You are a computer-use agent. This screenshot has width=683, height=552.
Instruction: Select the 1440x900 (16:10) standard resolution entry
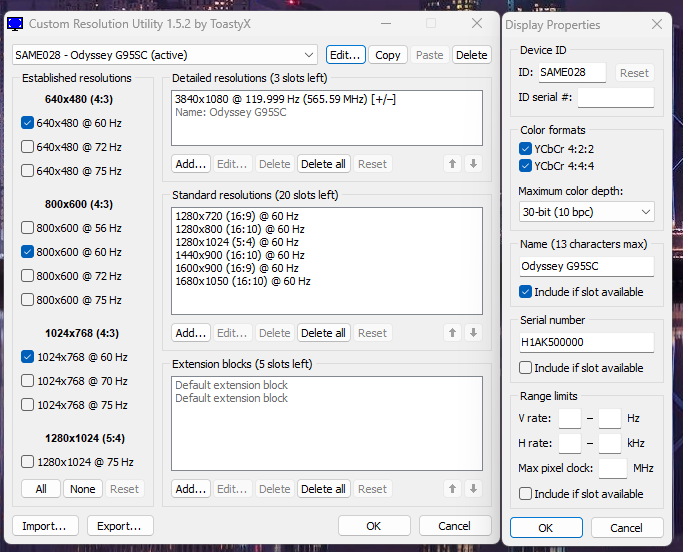click(237, 255)
